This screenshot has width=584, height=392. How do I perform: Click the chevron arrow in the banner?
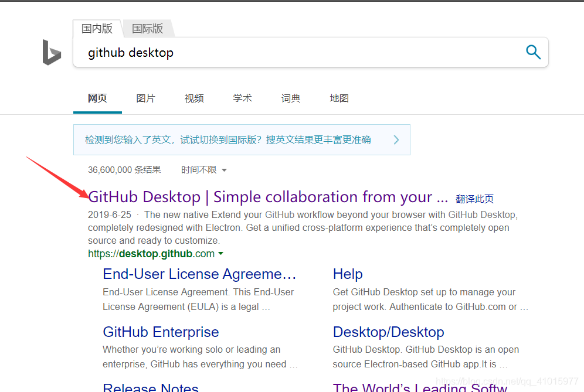click(x=396, y=140)
